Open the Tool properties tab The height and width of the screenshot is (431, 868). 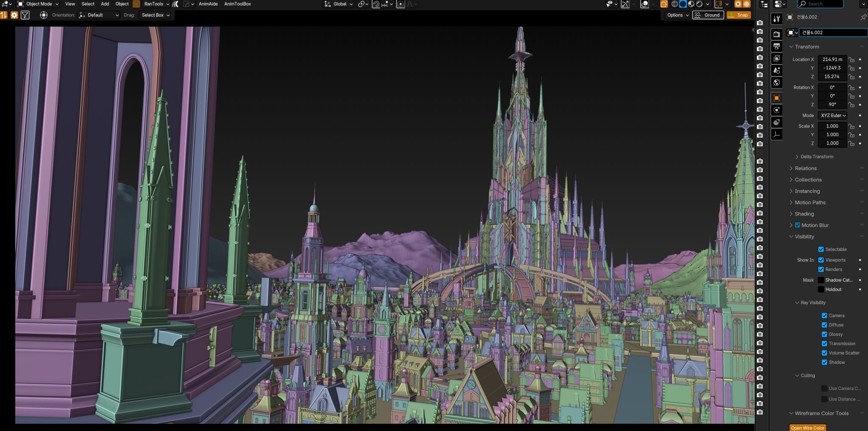(776, 19)
